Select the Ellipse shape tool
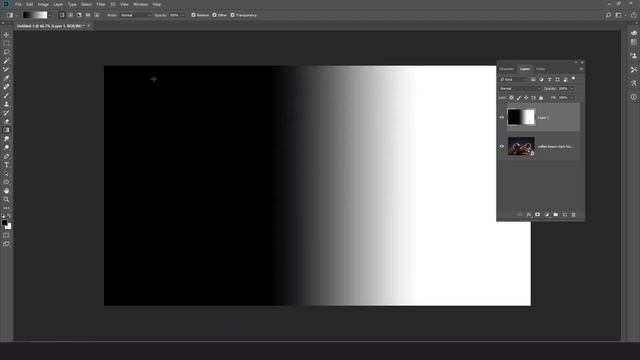This screenshot has width=640, height=360. 6,182
